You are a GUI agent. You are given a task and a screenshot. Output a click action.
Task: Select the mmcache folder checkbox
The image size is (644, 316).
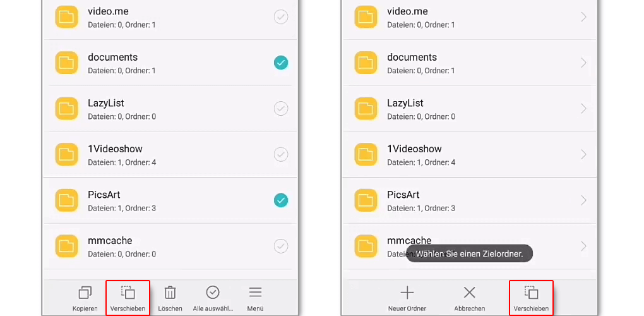(281, 246)
